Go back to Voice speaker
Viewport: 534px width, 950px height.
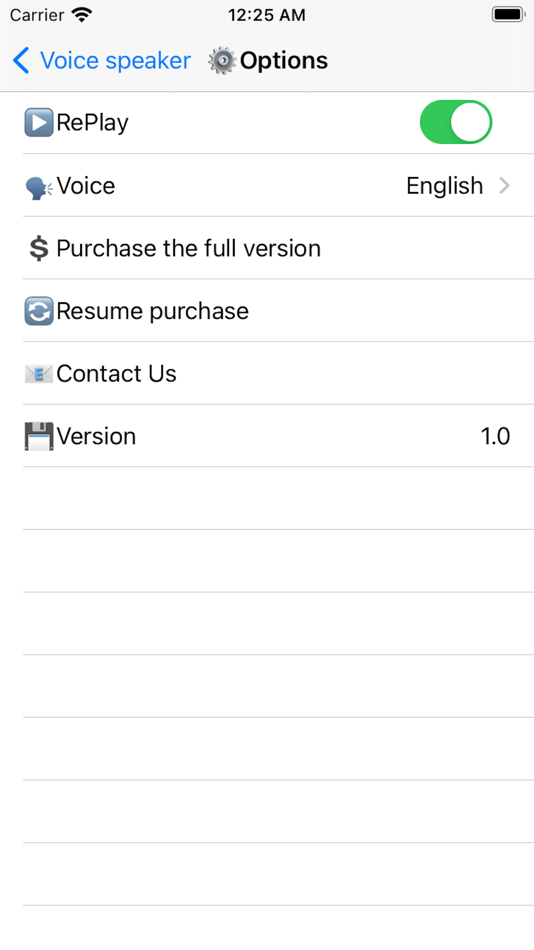101,61
